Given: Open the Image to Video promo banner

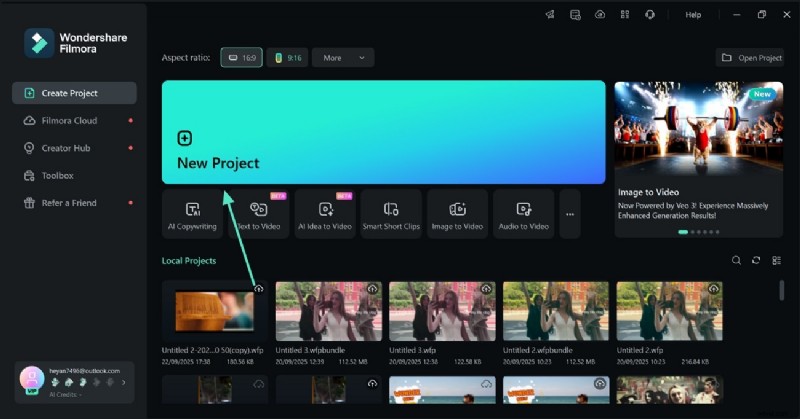Looking at the screenshot, I should (x=698, y=159).
